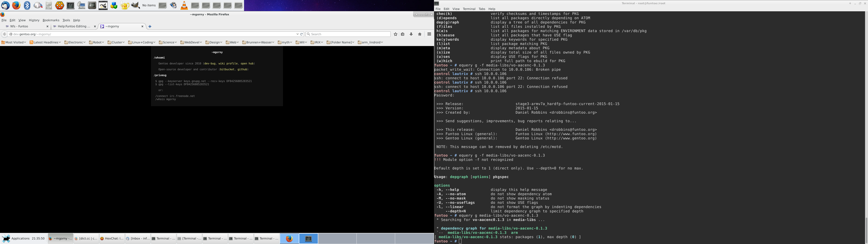868x244 pixels.
Task: Open the Applications menu in bottom panel
Action: point(16,239)
